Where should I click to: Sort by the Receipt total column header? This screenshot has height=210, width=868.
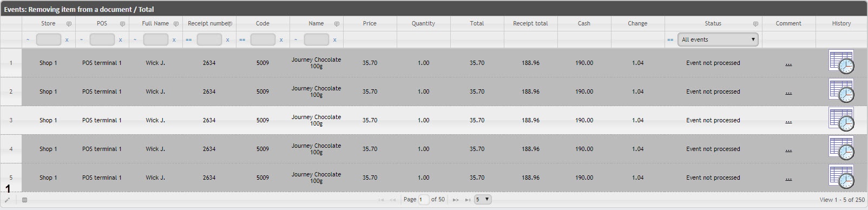[x=530, y=23]
